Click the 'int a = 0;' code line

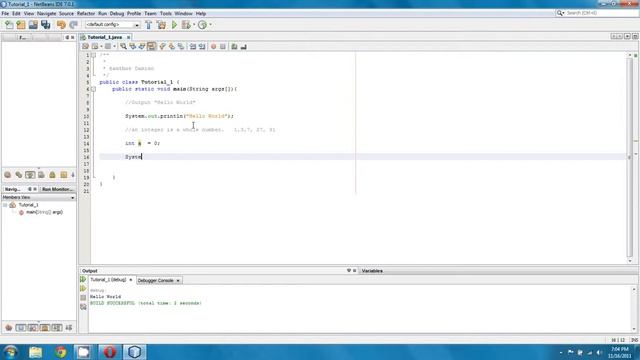click(x=142, y=143)
